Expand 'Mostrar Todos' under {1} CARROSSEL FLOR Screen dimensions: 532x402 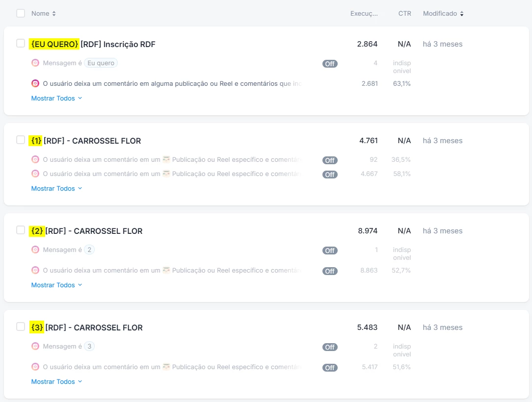(56, 188)
